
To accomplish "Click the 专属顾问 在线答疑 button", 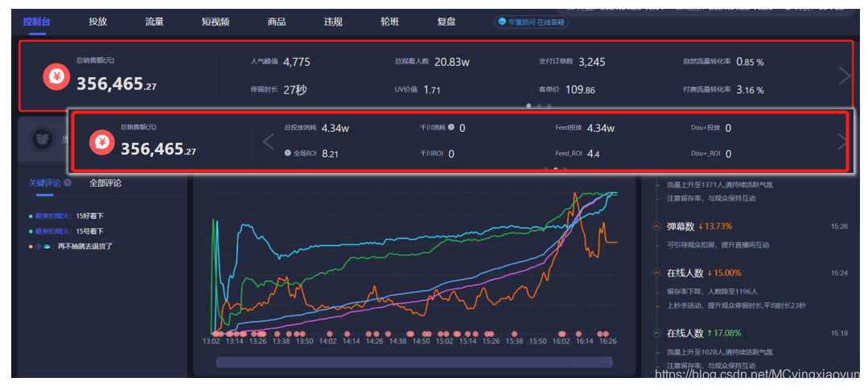I will [x=532, y=23].
